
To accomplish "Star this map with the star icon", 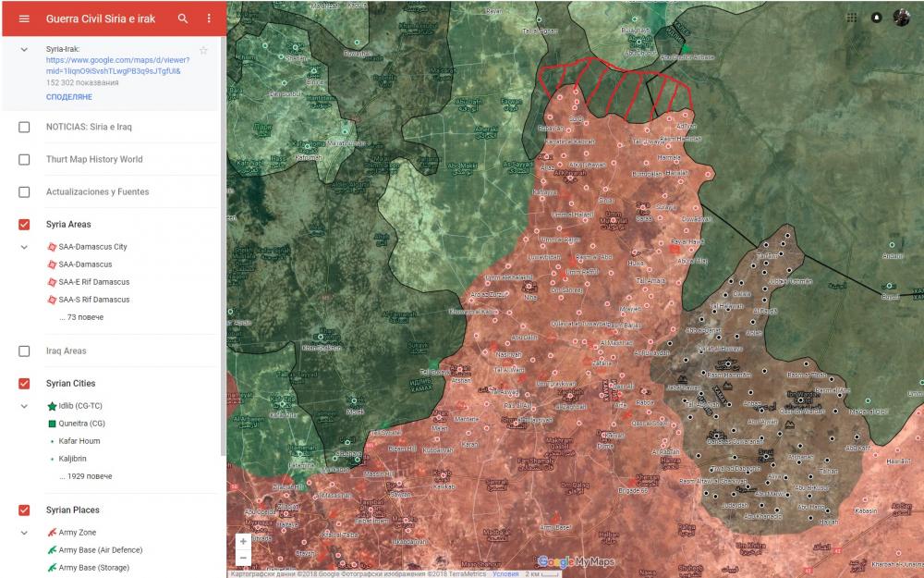I will [203, 50].
